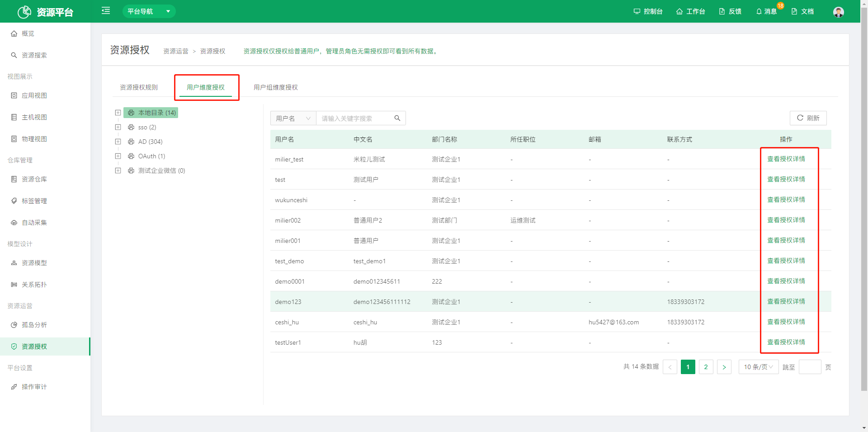Select the sso (2) directory

(x=142, y=127)
